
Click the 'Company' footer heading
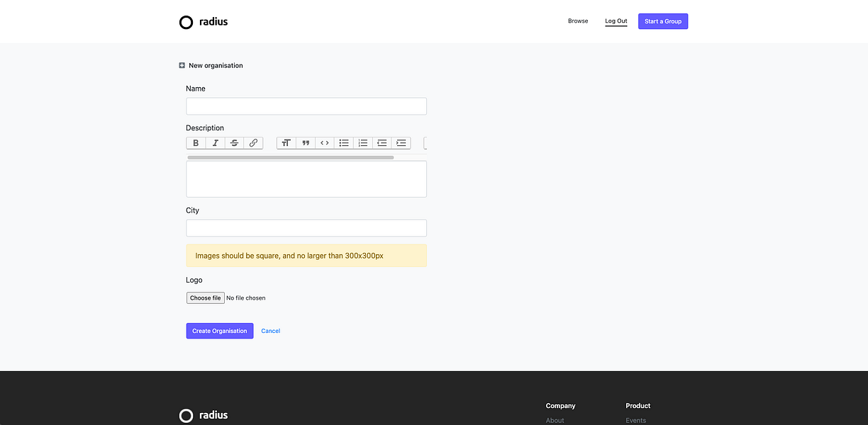pyautogui.click(x=561, y=406)
